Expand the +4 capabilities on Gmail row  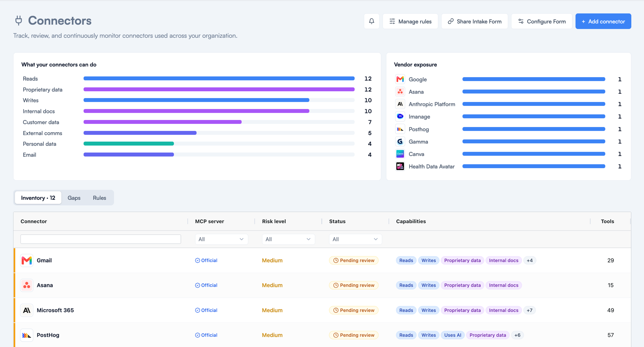[530, 260]
